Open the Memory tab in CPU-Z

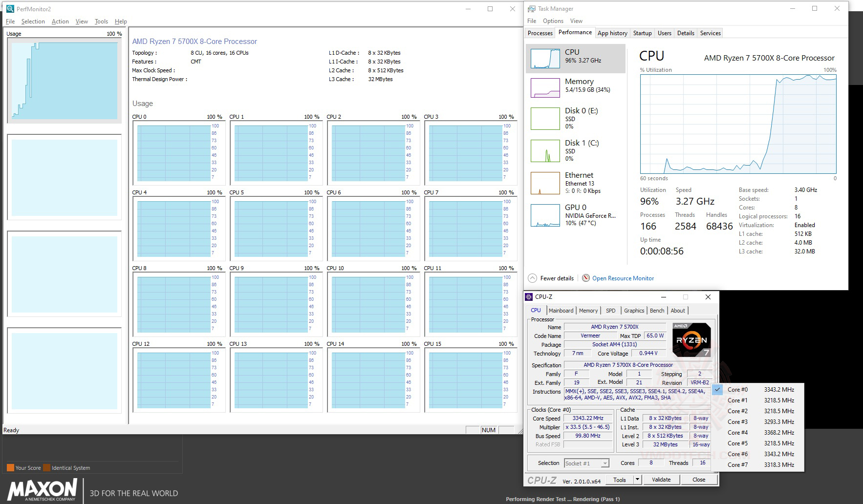click(x=588, y=311)
